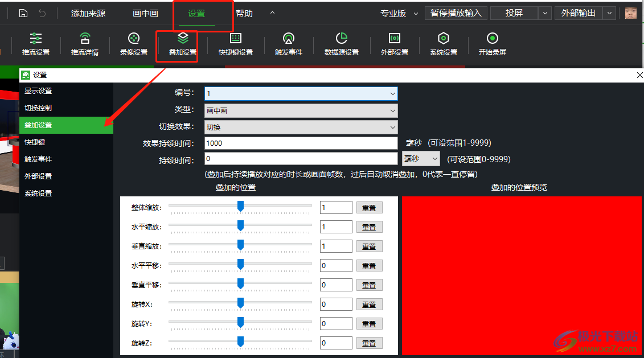Expand the 投屏 dropdown arrow
Image resolution: width=644 pixels, height=358 pixels.
pos(545,13)
